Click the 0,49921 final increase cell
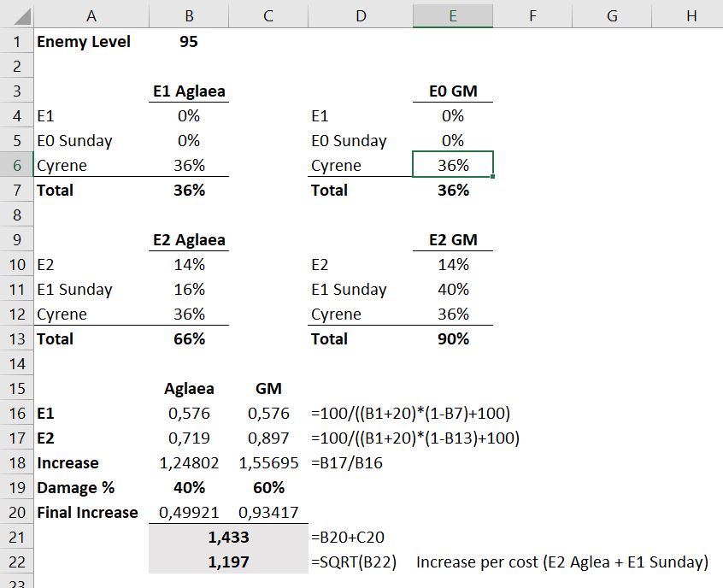 point(189,513)
